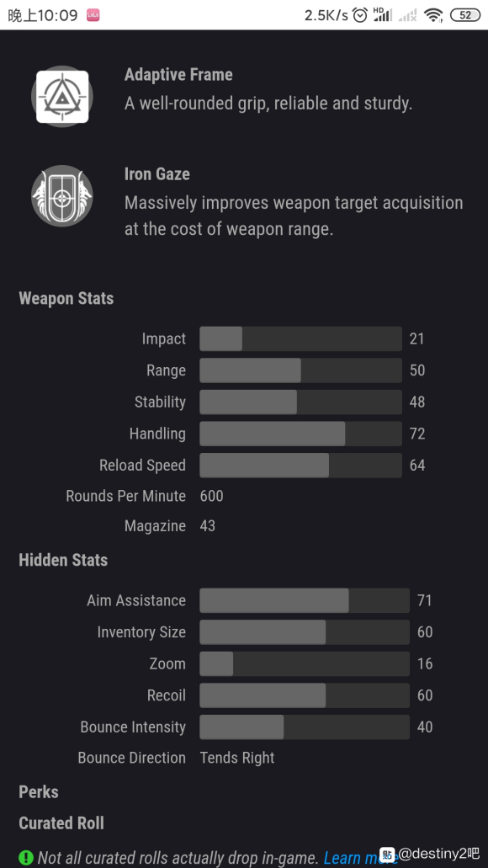Tap the battery level indicator
The image size is (488, 868).
(465, 15)
